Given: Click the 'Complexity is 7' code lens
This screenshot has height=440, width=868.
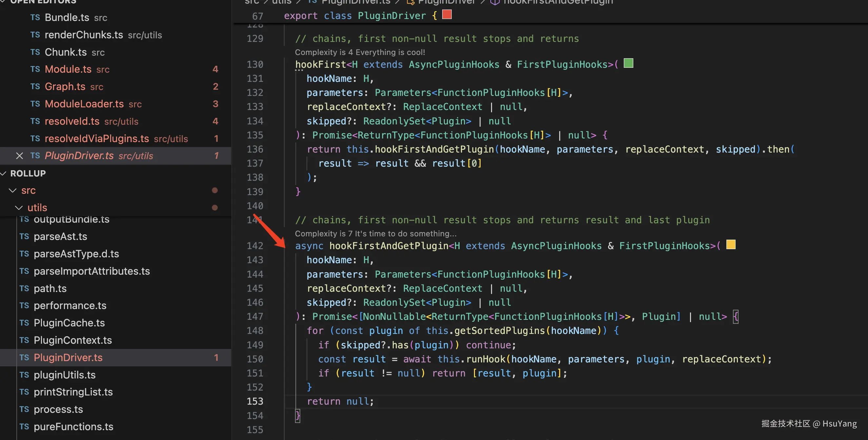Looking at the screenshot, I should click(x=375, y=234).
